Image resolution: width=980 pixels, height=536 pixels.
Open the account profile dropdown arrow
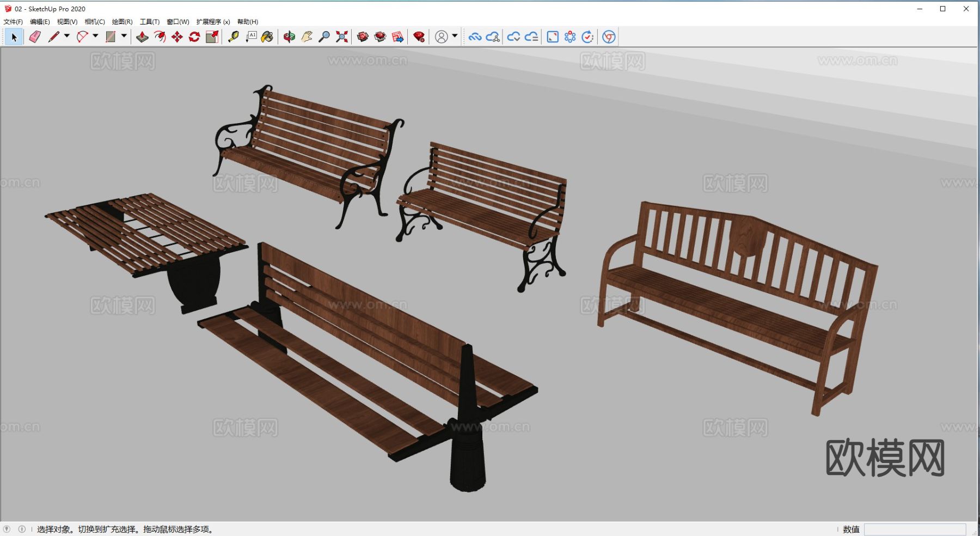[x=455, y=36]
